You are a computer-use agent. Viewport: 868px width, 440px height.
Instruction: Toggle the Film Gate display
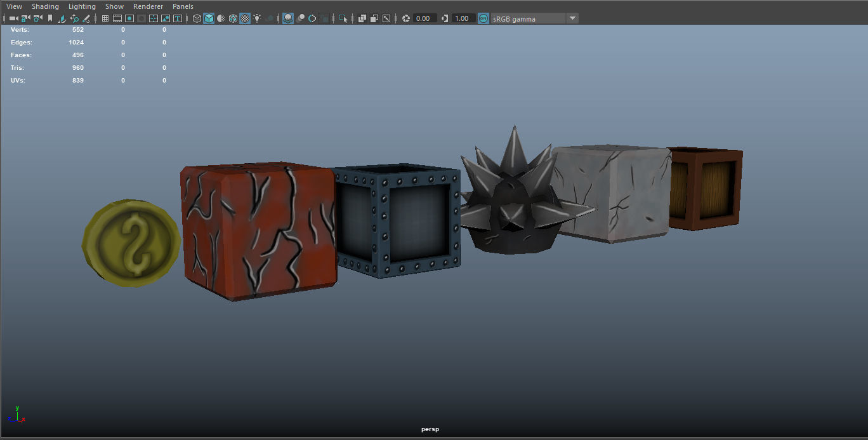point(117,18)
